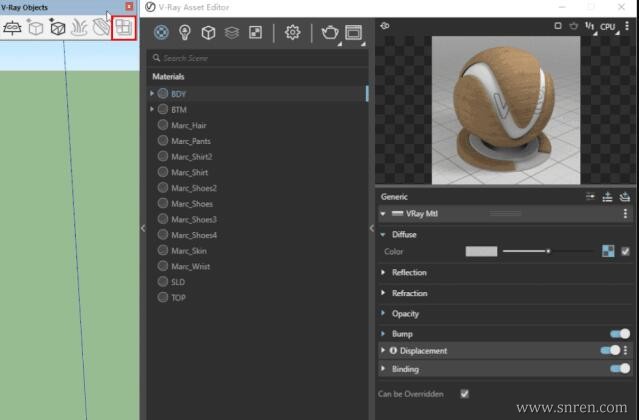Click the material preview sphere thumbnail
Screen dimensions: 639x420
pos(506,110)
